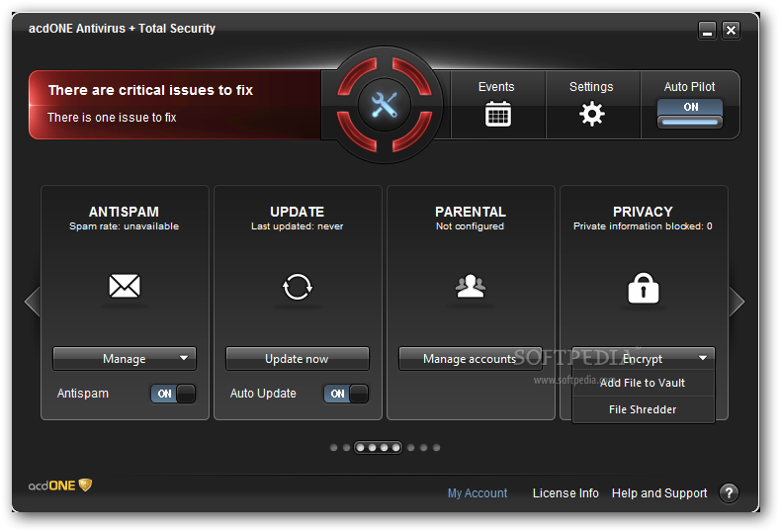
Task: Open the Events calendar icon
Action: [x=497, y=114]
